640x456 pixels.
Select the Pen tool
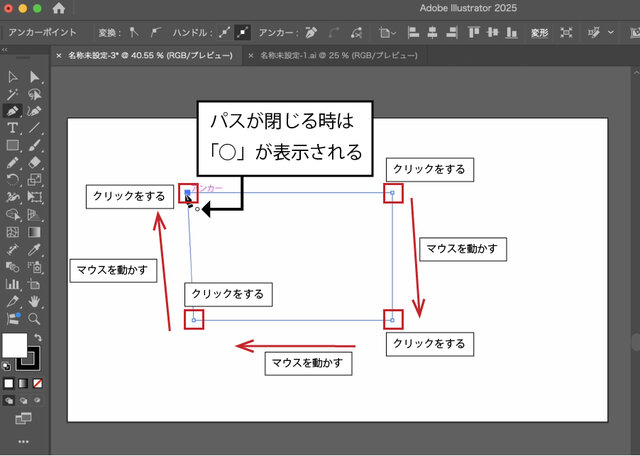click(13, 111)
